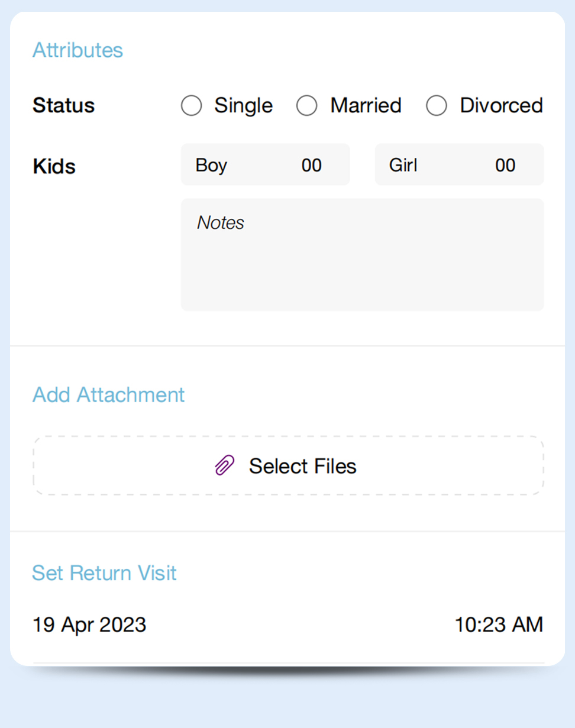Mark status as Divorced radio button
This screenshot has height=728, width=575.
pos(436,106)
